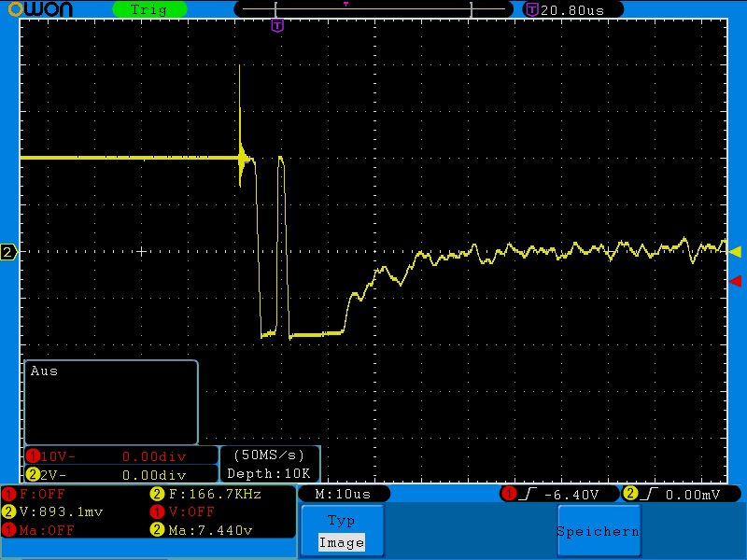
Task: Click the red trigger level arrow on right edge
Action: 735,280
